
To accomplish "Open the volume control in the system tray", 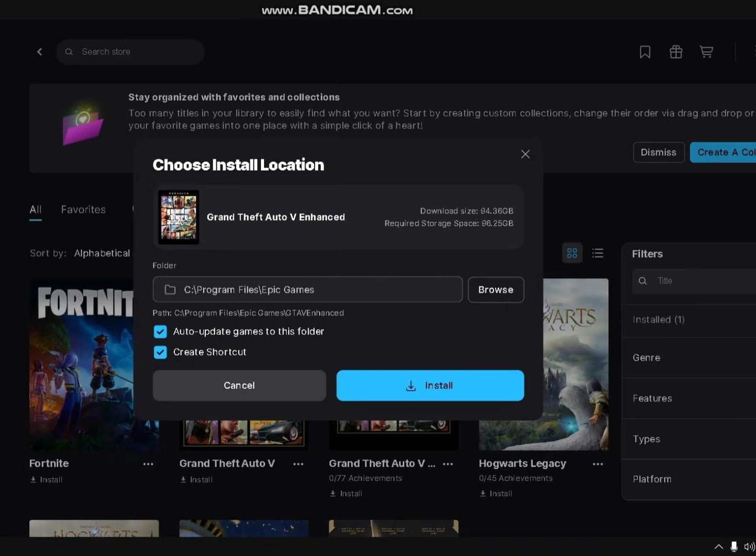I will point(750,547).
